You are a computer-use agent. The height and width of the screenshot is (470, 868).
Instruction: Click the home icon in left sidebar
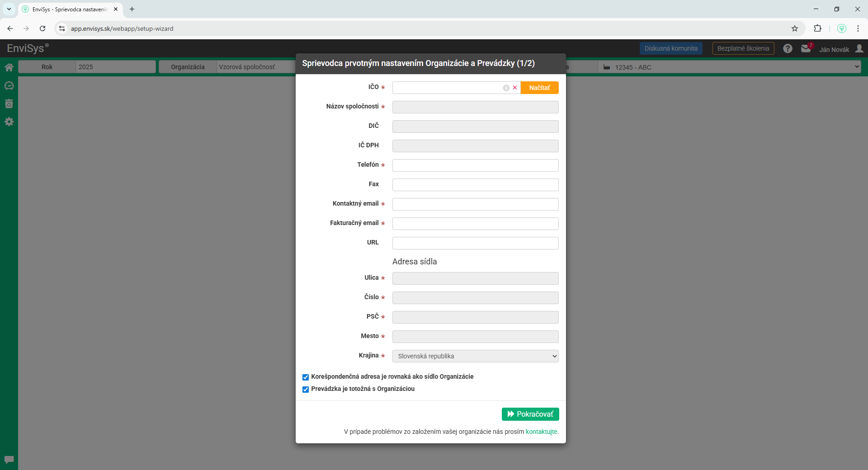9,67
